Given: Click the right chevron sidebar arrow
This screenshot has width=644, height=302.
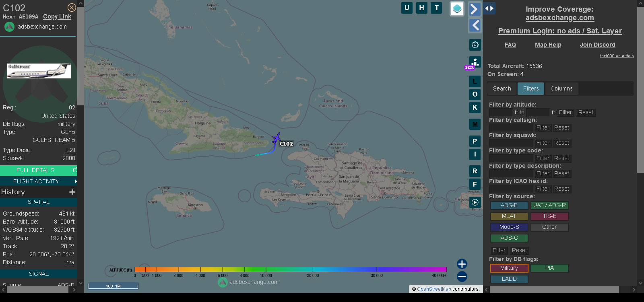Looking at the screenshot, I should (475, 9).
